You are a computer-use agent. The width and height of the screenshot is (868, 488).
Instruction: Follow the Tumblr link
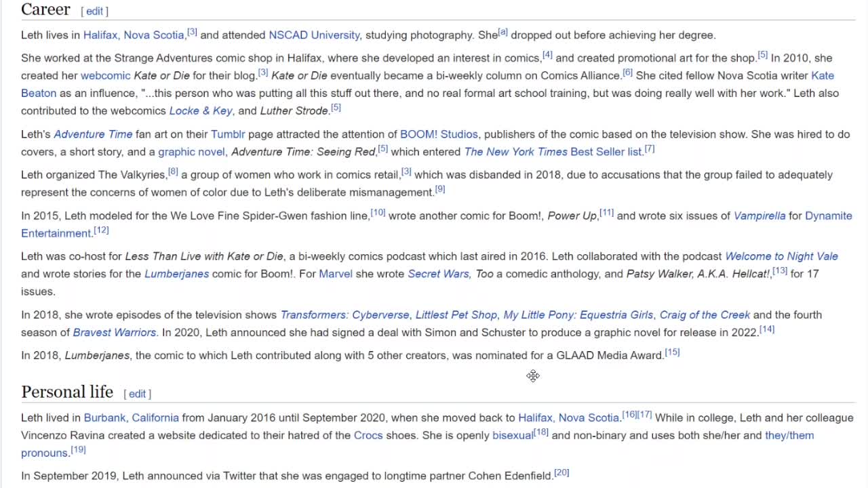(228, 134)
